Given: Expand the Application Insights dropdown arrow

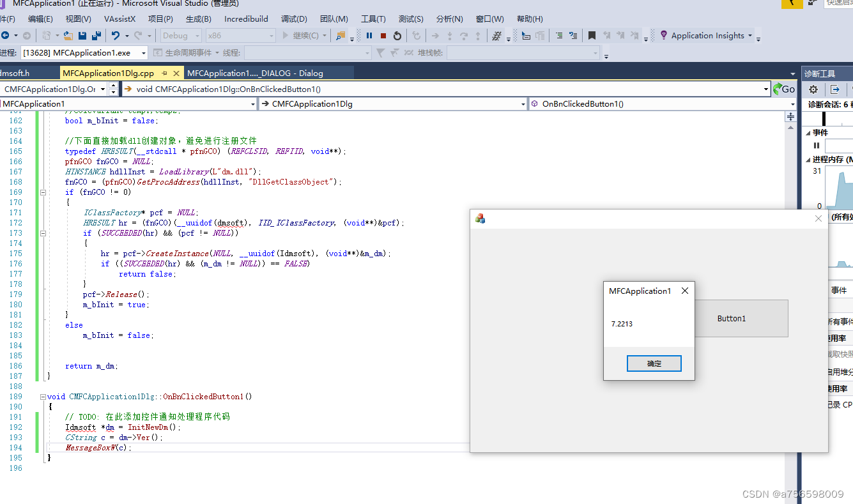Looking at the screenshot, I should tap(750, 36).
